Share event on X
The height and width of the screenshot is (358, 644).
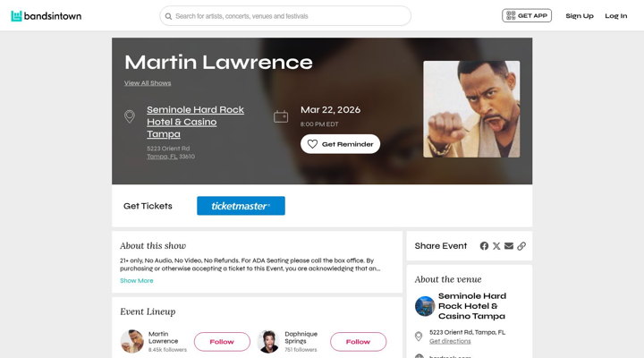(x=496, y=246)
